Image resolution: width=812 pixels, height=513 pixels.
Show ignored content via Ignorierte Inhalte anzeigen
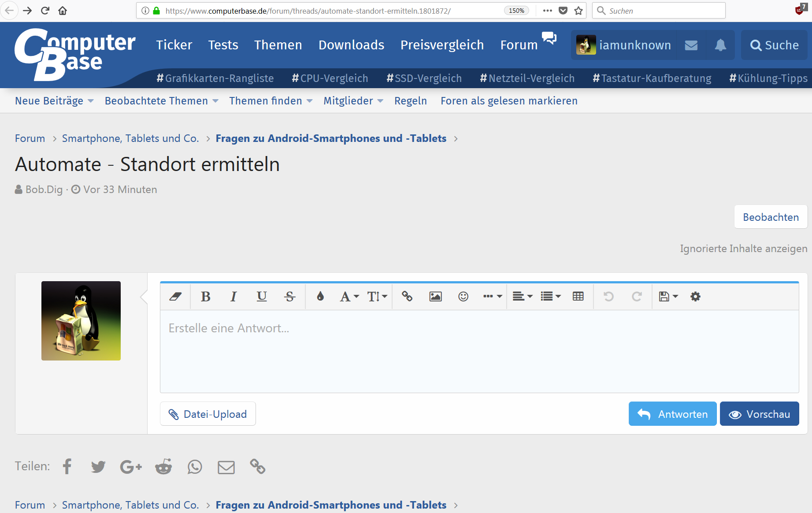pos(743,249)
